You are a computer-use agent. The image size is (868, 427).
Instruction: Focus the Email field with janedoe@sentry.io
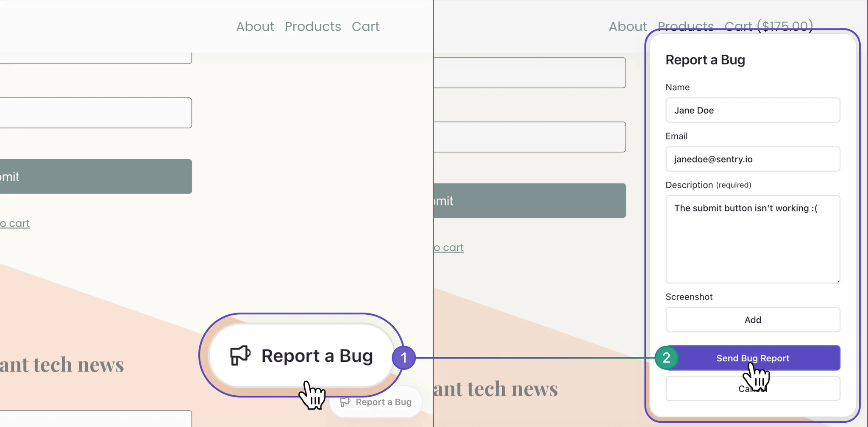click(x=753, y=159)
